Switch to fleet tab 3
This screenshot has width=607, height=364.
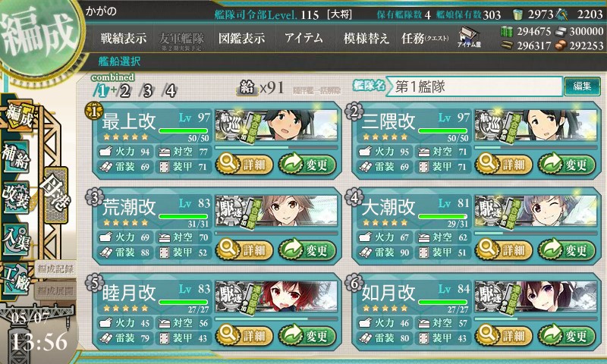pyautogui.click(x=147, y=91)
